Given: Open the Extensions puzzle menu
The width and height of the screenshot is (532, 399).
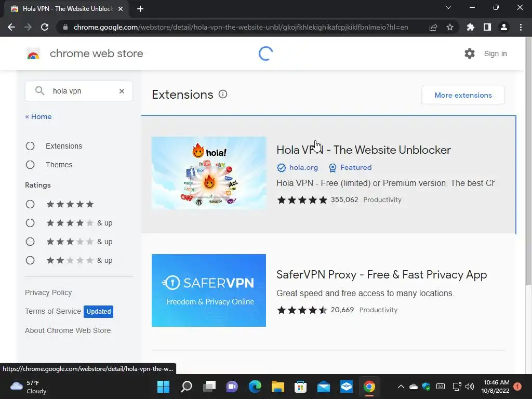Looking at the screenshot, I should click(x=470, y=27).
